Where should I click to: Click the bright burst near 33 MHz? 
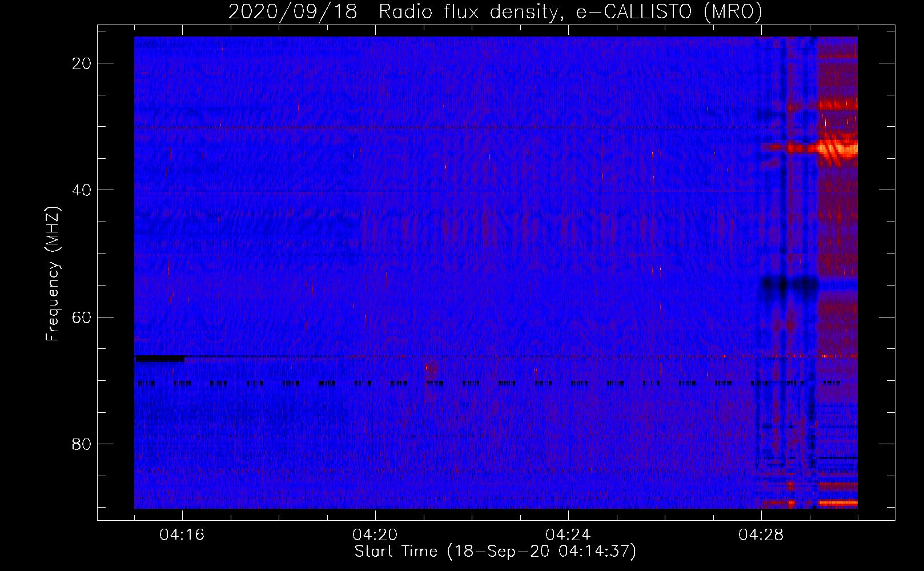coord(837,148)
